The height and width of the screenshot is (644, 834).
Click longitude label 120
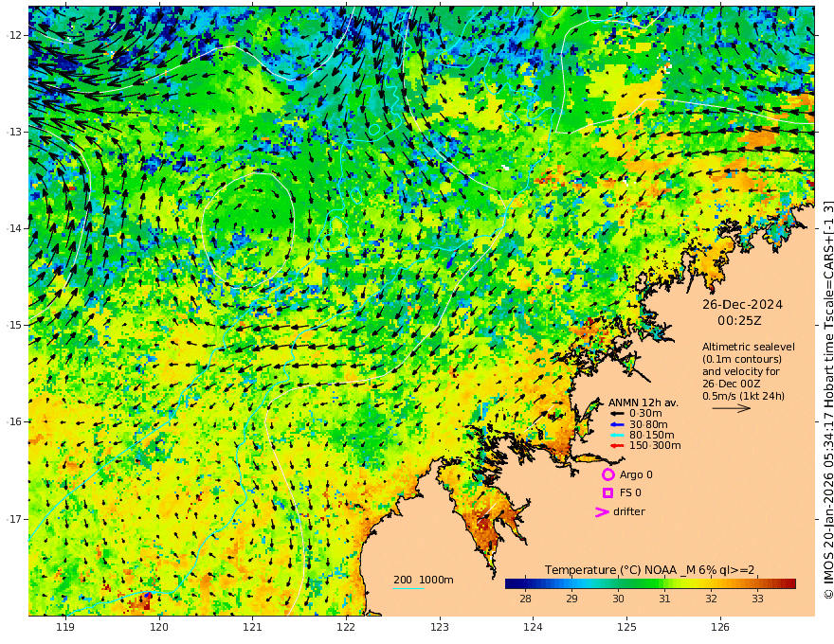[159, 628]
